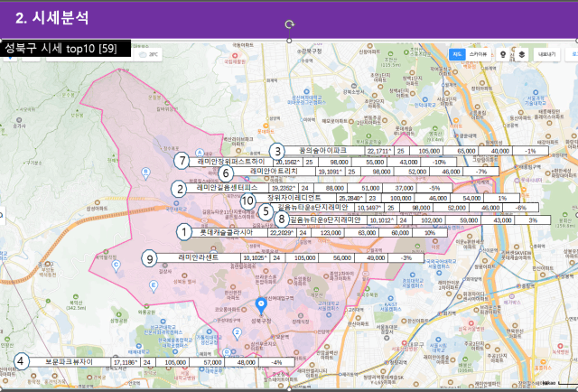Select the -10% change cell

tap(440, 162)
